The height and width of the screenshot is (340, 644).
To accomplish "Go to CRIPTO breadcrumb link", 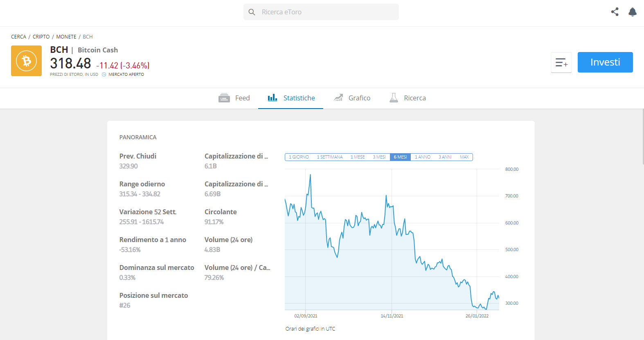I will (41, 37).
